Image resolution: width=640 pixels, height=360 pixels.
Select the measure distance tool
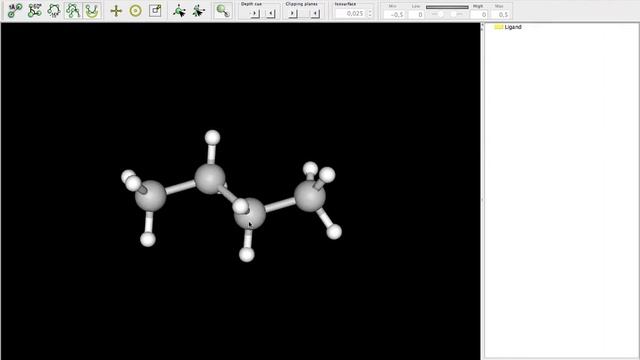coord(15,11)
